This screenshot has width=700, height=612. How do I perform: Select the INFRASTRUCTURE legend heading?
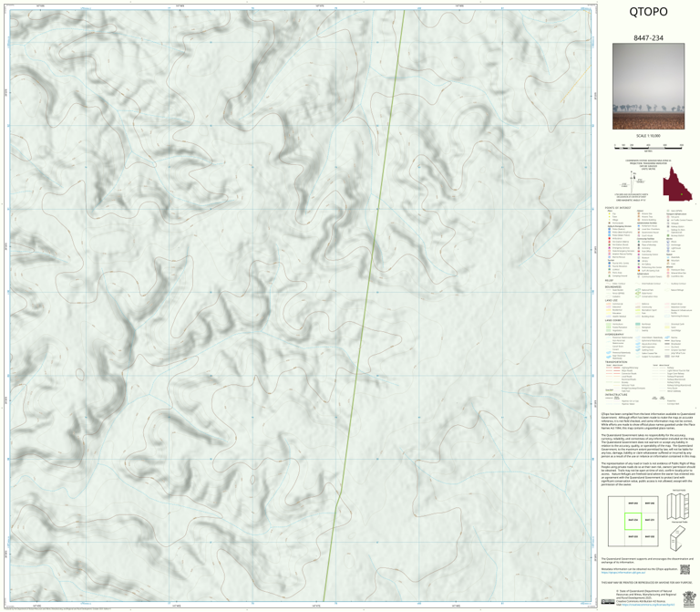click(x=616, y=394)
